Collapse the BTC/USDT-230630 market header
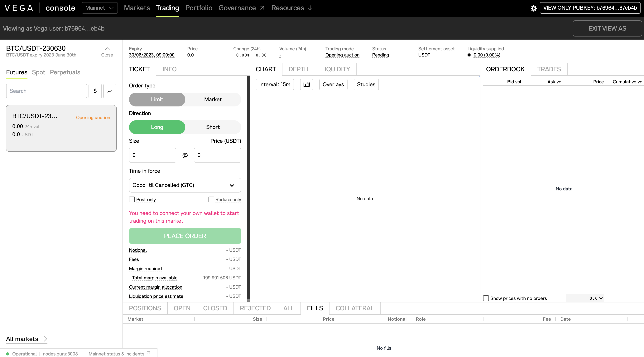This screenshot has height=357, width=644. point(107,49)
